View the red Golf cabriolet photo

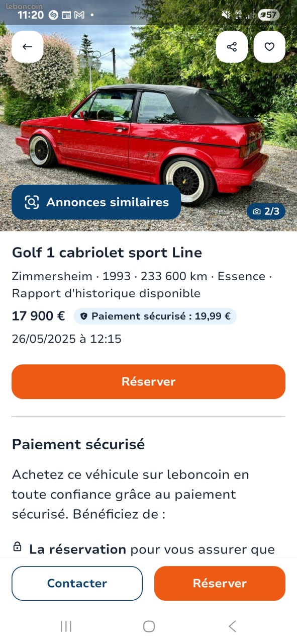coord(148,128)
